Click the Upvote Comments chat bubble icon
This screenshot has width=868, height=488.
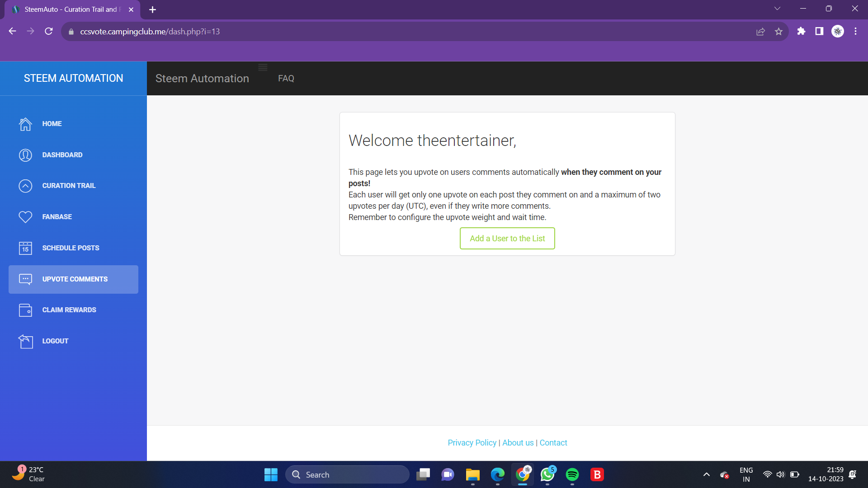click(x=25, y=279)
